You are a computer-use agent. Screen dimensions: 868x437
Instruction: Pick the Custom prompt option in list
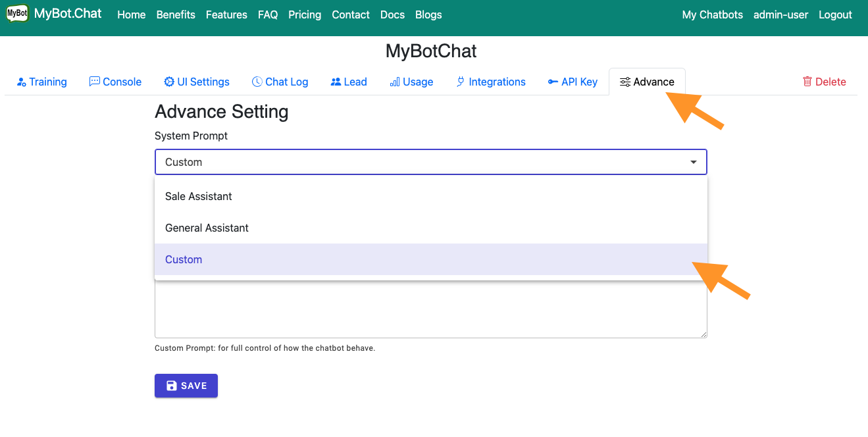184,259
